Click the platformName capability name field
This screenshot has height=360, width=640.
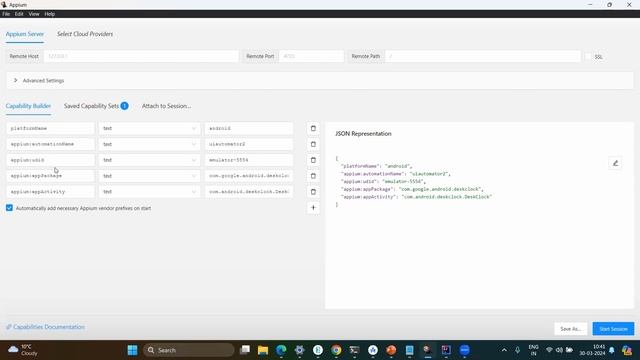point(50,129)
